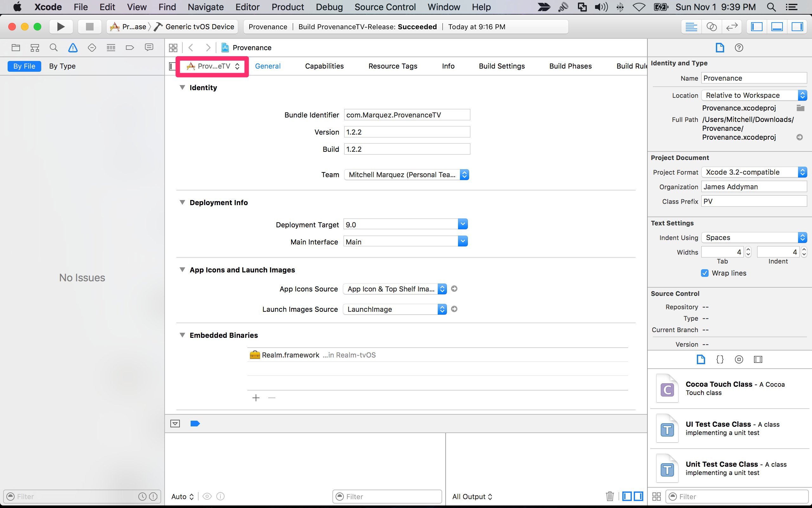Hide the debug area toggle button
Viewport: 812px width, 508px height.
click(x=175, y=423)
